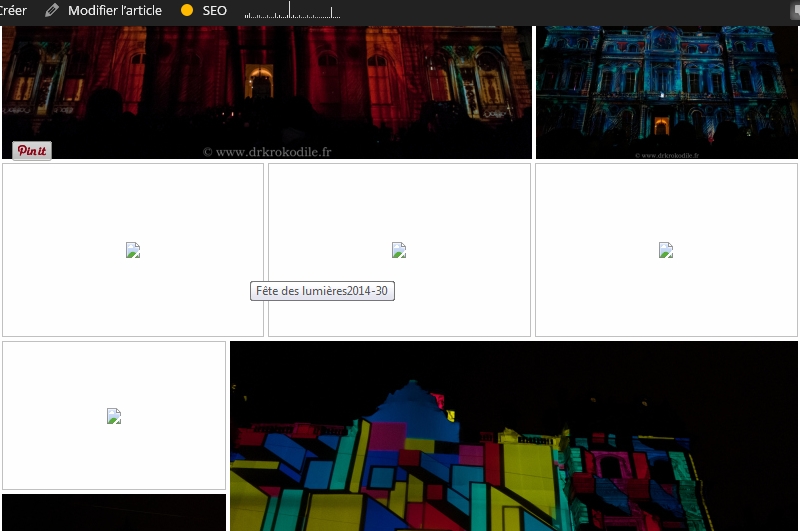Click the Modifier l'article link text

(114, 10)
